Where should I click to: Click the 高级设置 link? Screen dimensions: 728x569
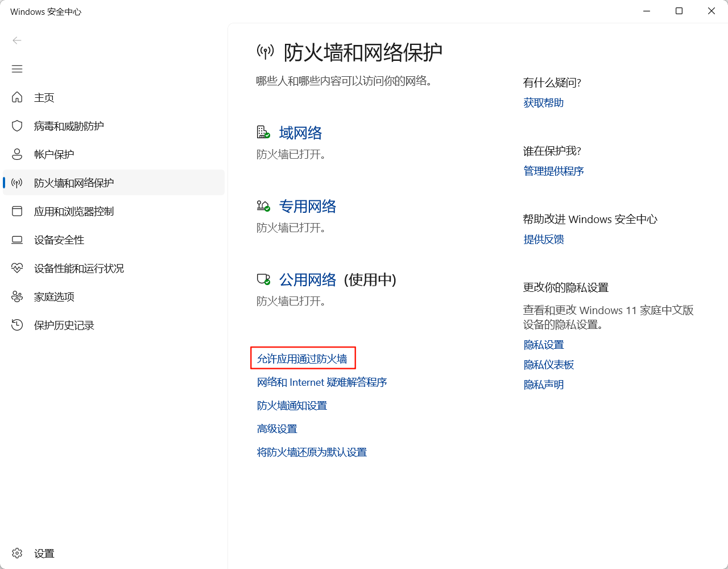point(277,429)
